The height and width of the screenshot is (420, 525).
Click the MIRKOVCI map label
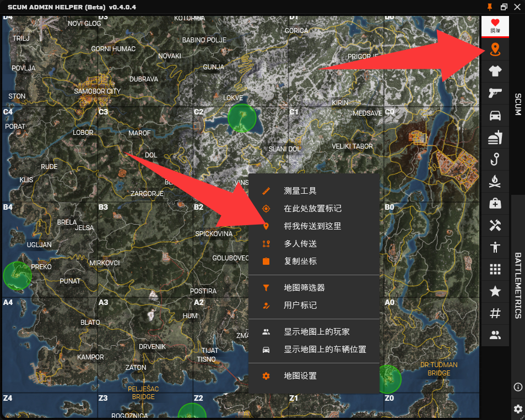click(x=105, y=263)
